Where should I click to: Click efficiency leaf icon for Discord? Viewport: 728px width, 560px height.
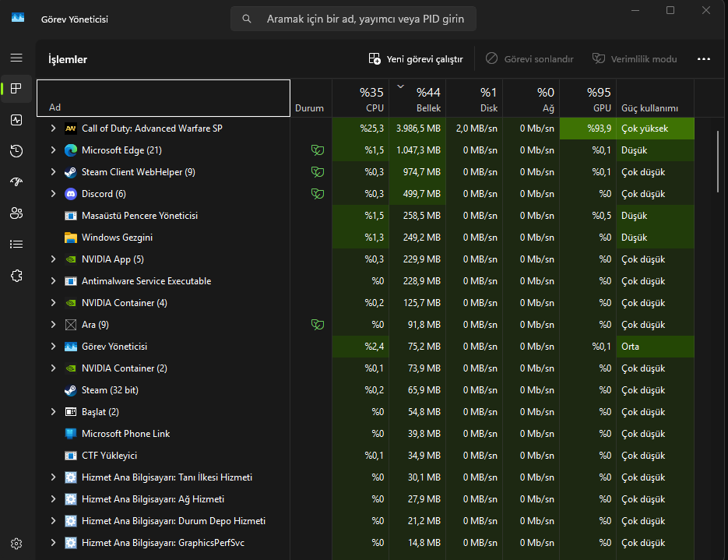[318, 194]
